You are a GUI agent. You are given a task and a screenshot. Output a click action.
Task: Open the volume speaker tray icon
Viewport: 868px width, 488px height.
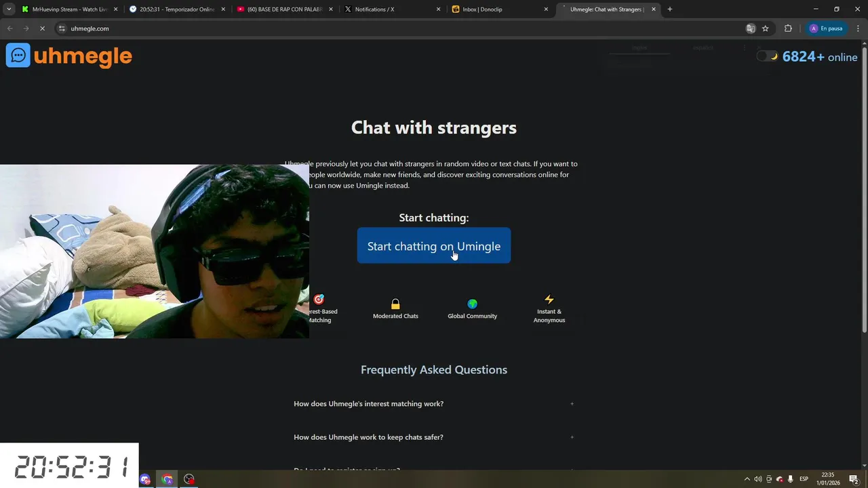(x=758, y=479)
